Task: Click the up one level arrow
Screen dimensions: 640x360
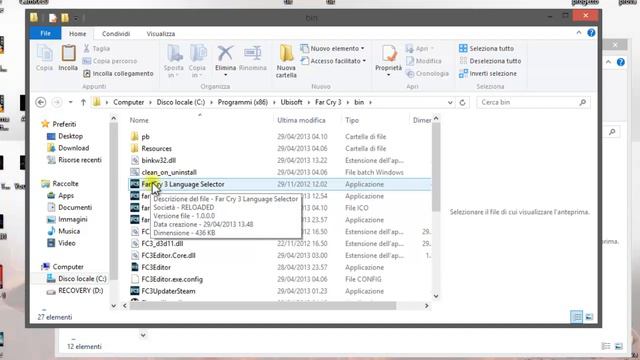Action: [x=83, y=102]
